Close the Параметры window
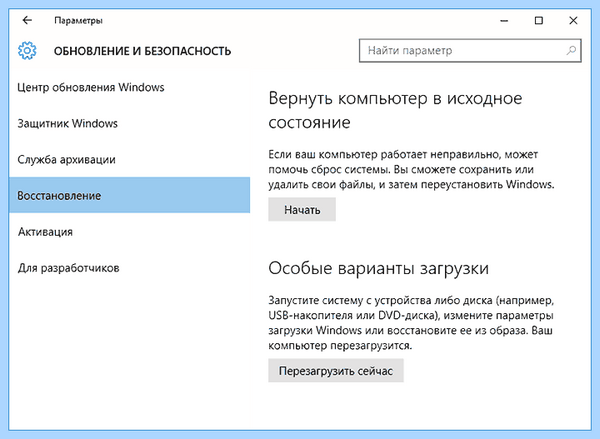 [x=573, y=21]
